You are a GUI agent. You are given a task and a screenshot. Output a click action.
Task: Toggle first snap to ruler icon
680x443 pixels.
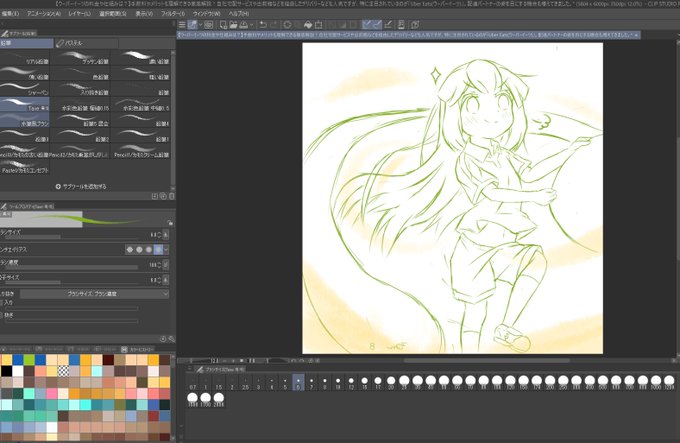click(367, 25)
